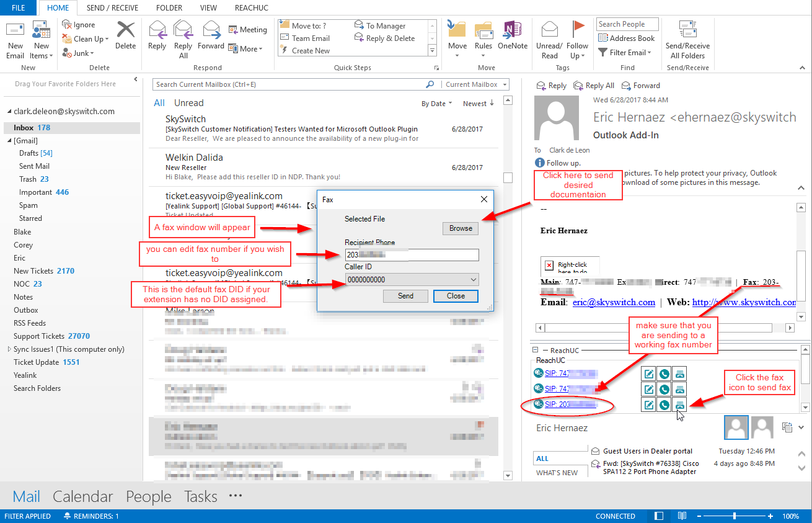Image resolution: width=812 pixels, height=523 pixels.
Task: Open the Caller ID combo box in Fax
Action: click(412, 280)
